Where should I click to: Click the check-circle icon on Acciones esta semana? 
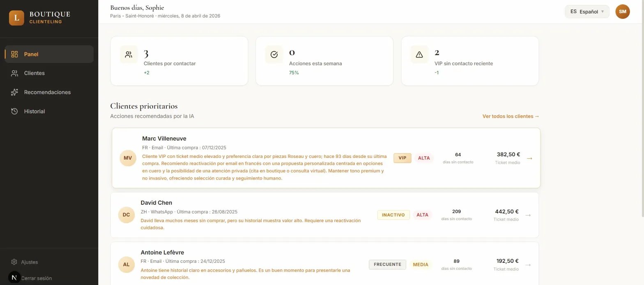(x=274, y=54)
